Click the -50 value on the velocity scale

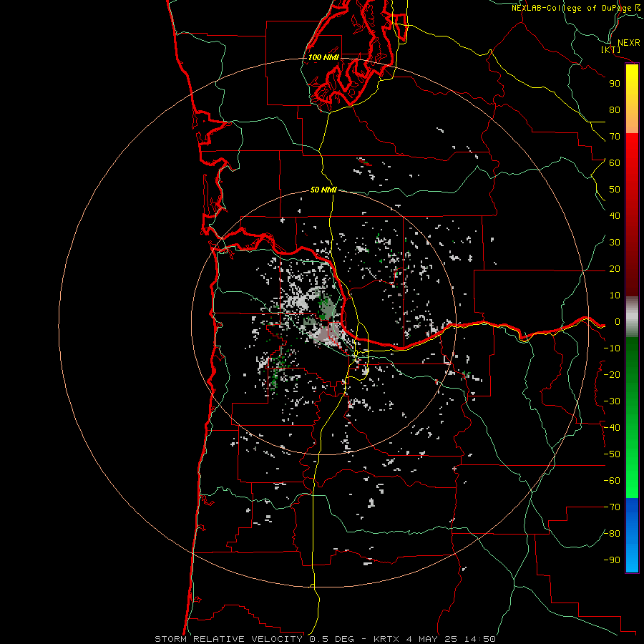pos(612,454)
